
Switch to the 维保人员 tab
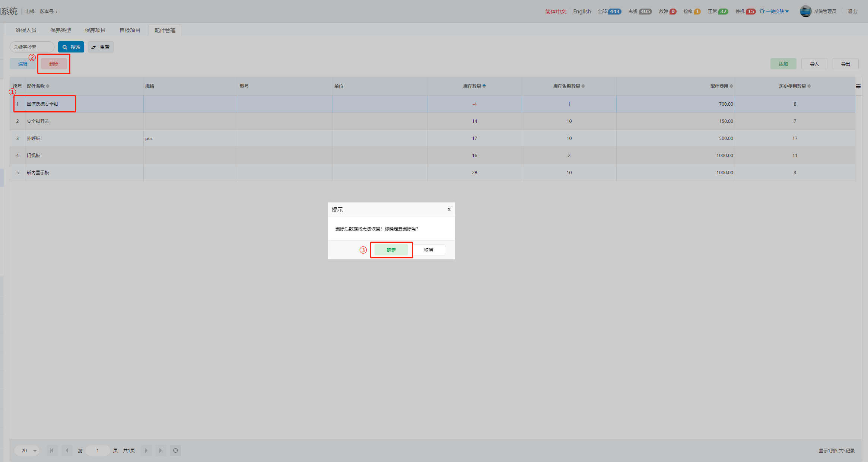tap(26, 30)
